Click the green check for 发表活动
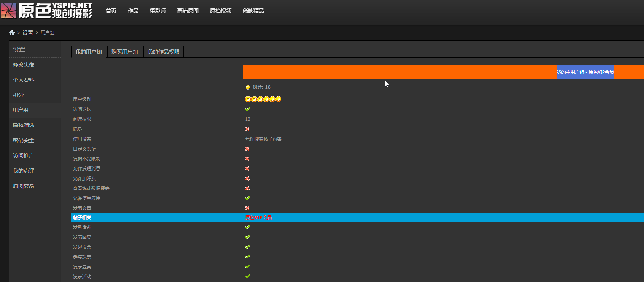The height and width of the screenshot is (282, 644). coord(248,276)
